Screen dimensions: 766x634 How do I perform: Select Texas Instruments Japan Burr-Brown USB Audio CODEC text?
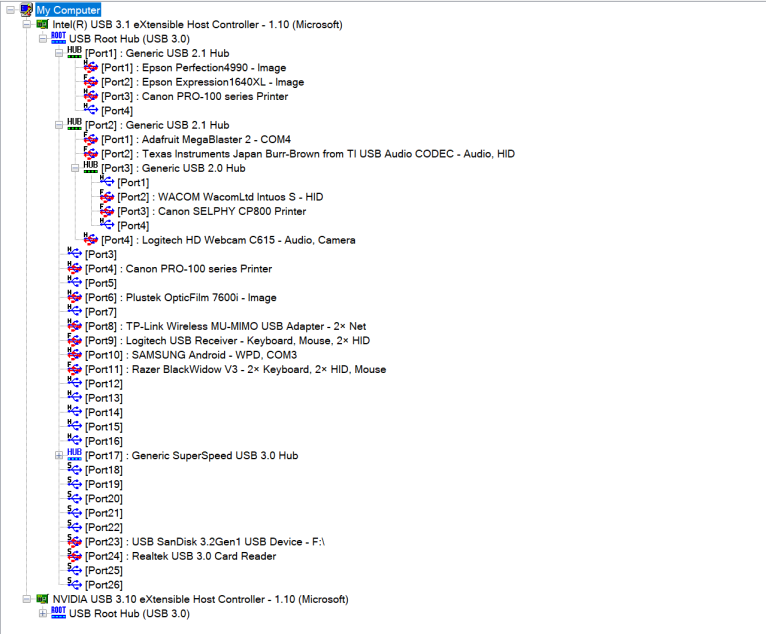[x=308, y=154]
